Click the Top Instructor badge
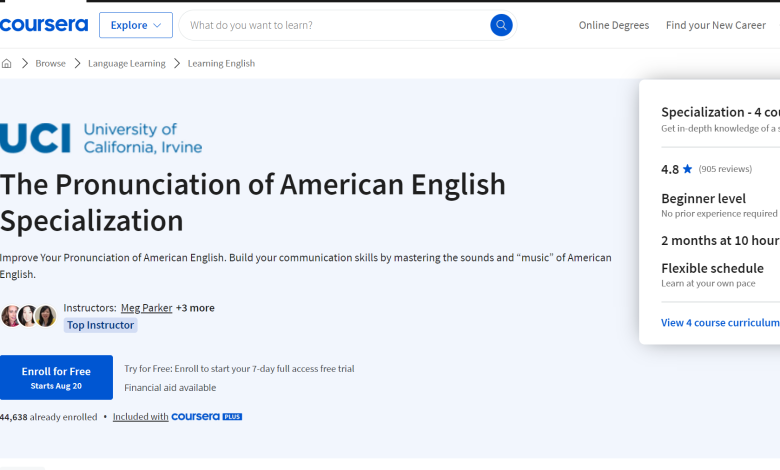780x470 pixels. [100, 325]
